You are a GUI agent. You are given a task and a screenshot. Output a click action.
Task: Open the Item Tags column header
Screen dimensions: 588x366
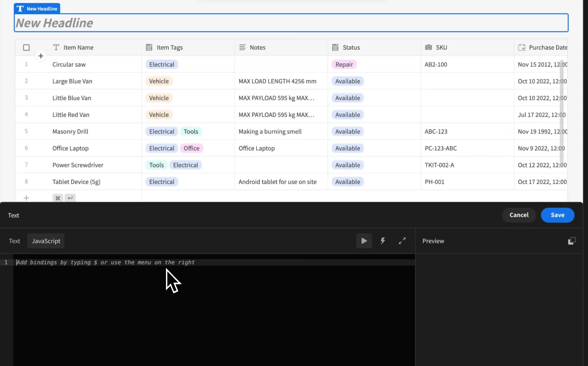click(x=169, y=47)
